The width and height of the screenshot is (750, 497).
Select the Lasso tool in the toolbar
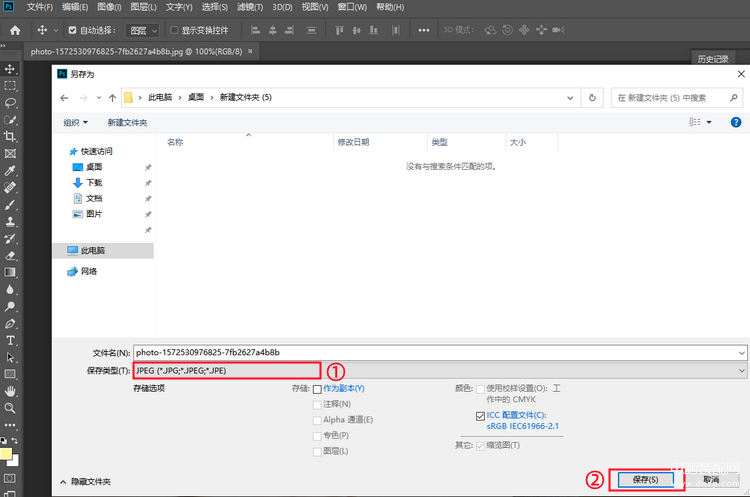(x=10, y=103)
